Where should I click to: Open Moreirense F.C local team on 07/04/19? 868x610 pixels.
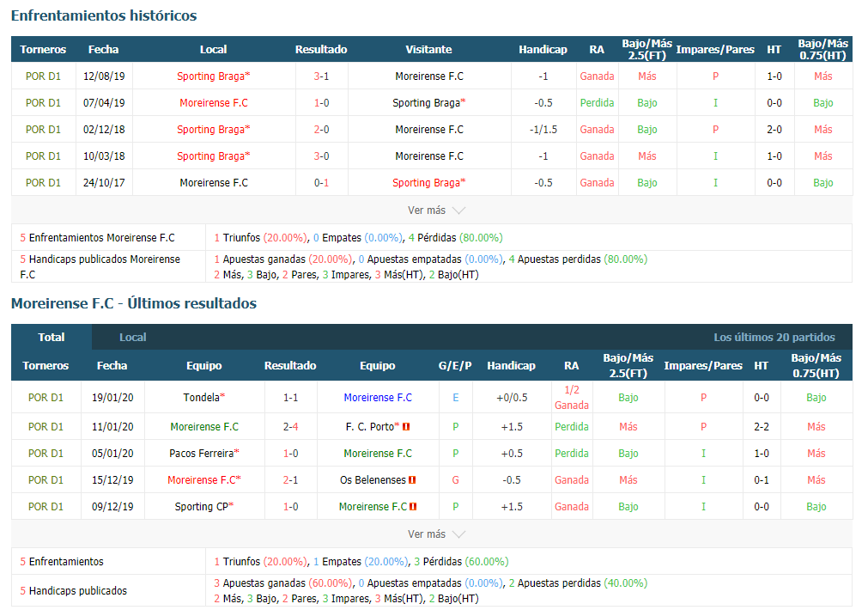[214, 103]
